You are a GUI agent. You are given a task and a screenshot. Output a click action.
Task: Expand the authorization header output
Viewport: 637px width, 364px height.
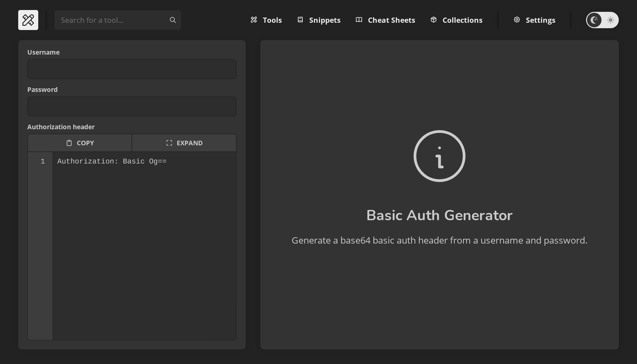(x=184, y=143)
